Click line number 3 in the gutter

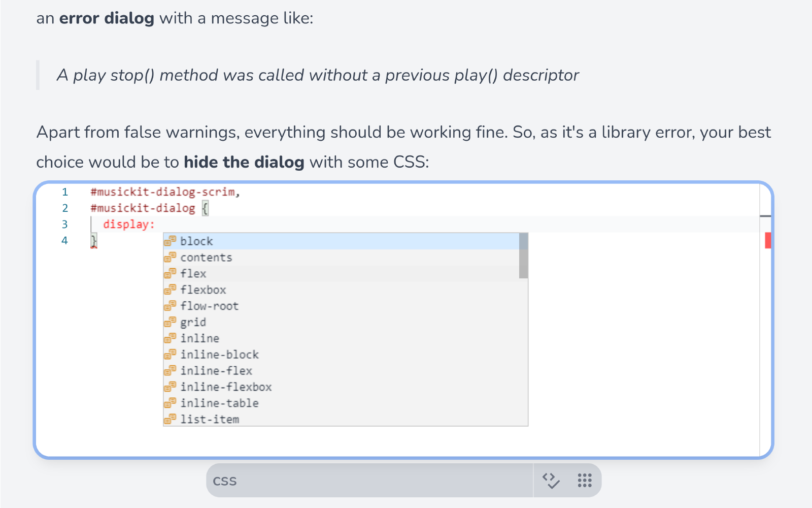(64, 225)
